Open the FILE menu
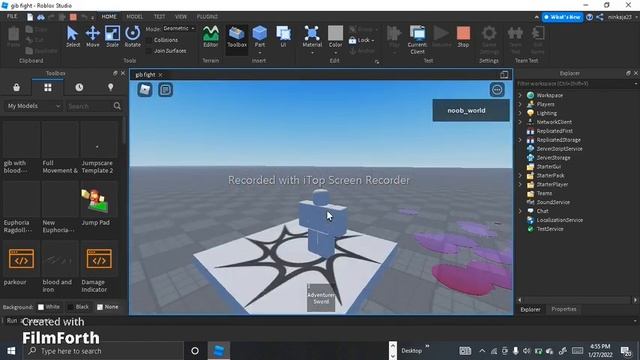Screen dimensions: 640x360 pos(12,16)
